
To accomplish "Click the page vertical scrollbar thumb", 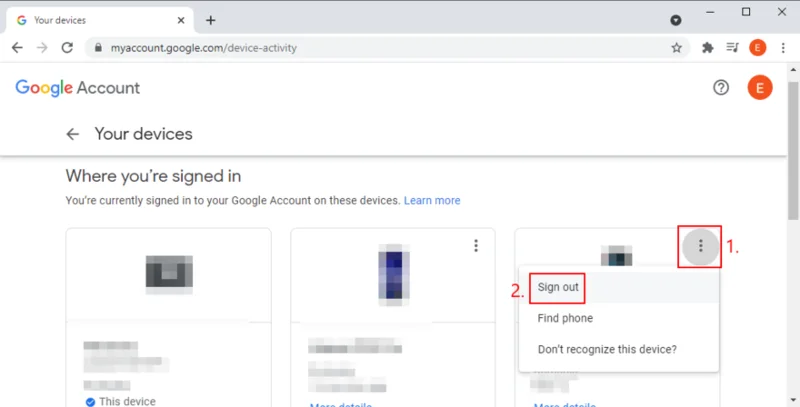I will click(793, 149).
